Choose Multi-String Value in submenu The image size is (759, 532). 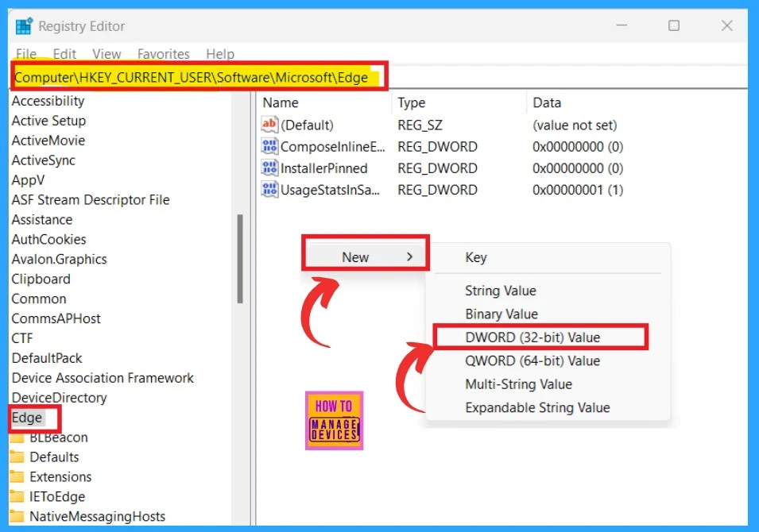[x=518, y=384]
